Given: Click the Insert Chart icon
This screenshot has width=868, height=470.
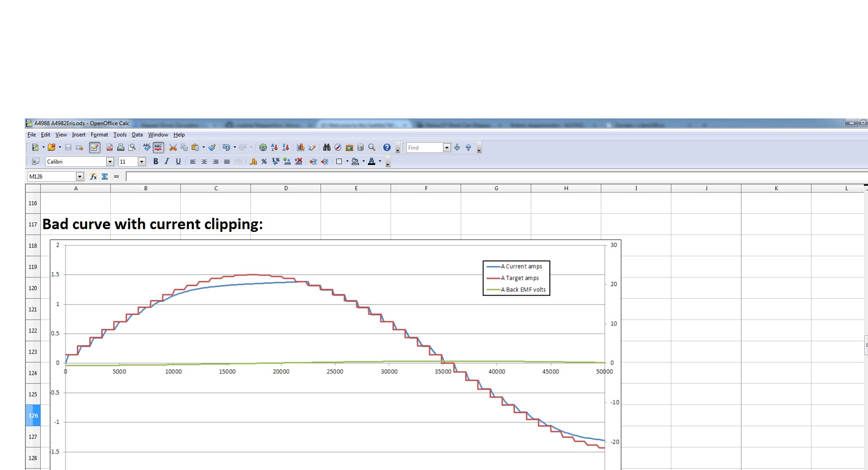Looking at the screenshot, I should tap(301, 147).
